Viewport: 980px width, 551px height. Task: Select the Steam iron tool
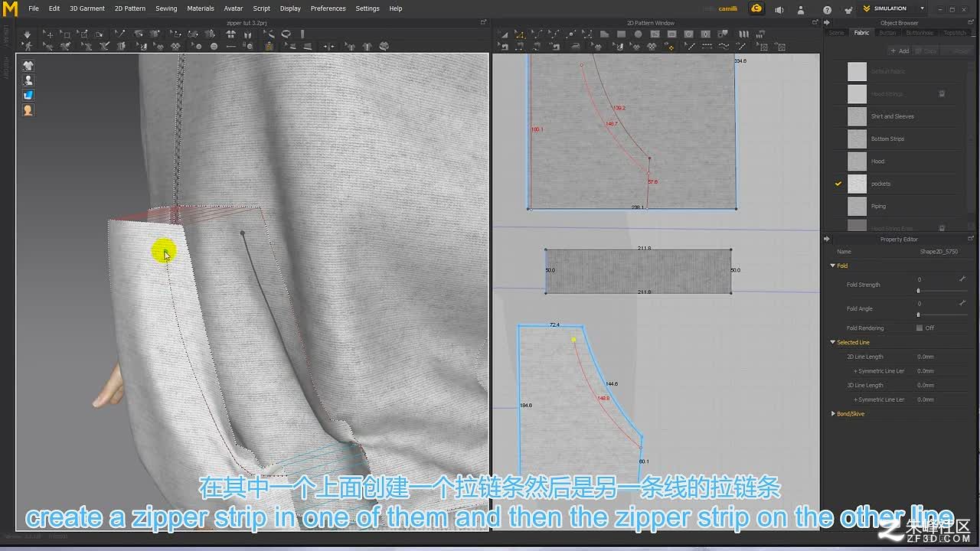(576, 47)
